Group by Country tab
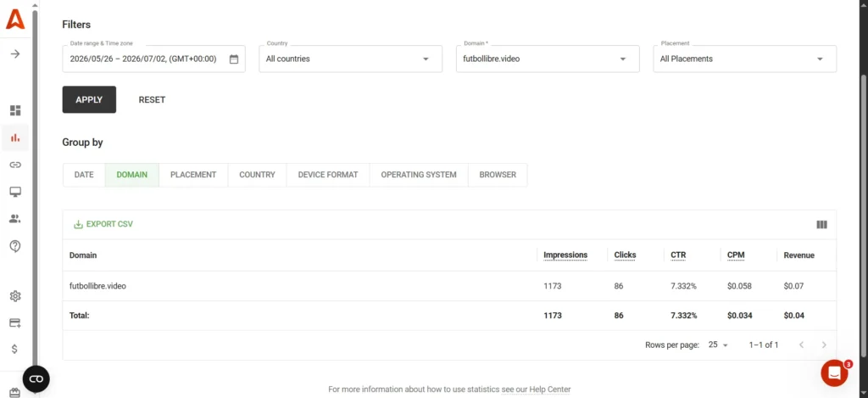Screen dimensions: 868x398 point(257,175)
